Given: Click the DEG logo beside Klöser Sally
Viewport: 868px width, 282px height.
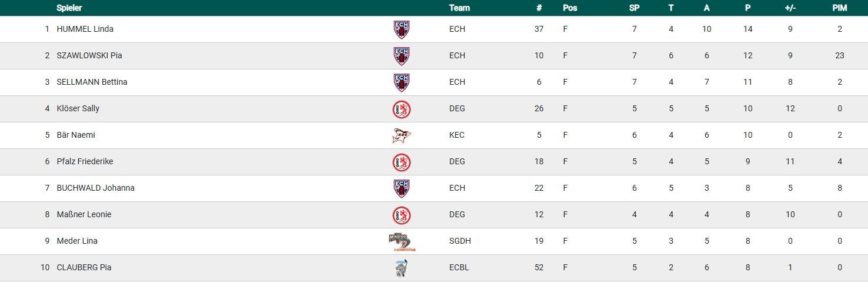Looking at the screenshot, I should [402, 109].
